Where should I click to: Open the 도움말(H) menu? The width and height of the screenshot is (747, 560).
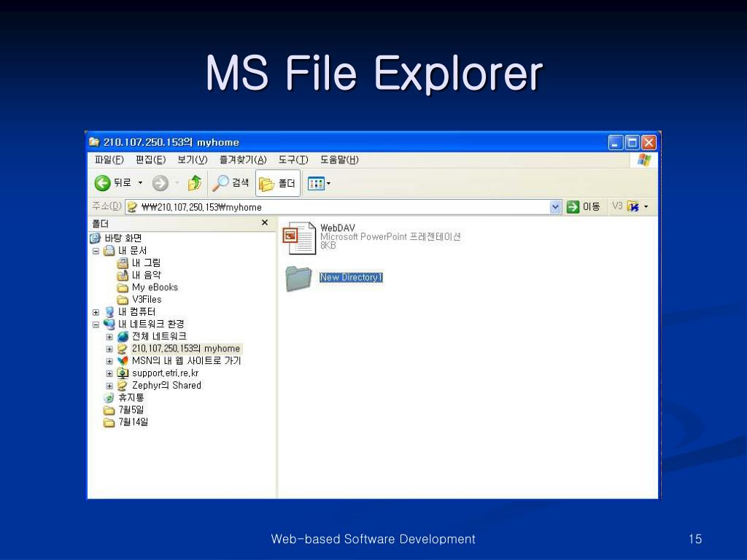click(x=339, y=160)
